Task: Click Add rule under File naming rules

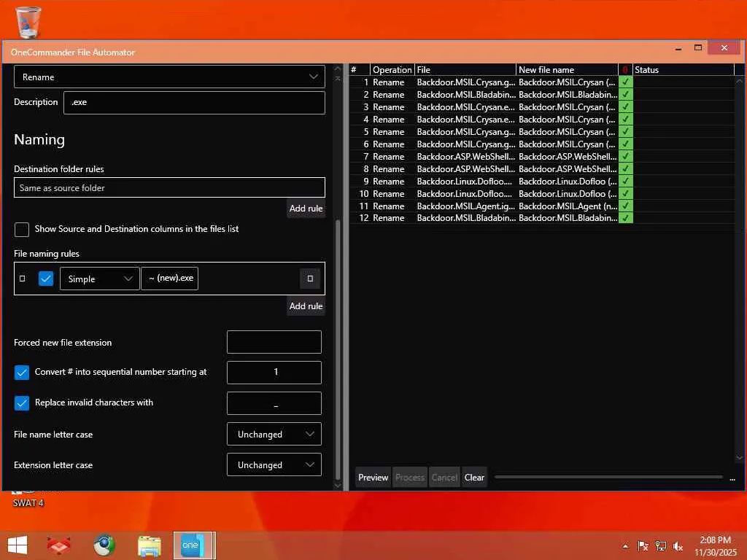Action: [306, 306]
